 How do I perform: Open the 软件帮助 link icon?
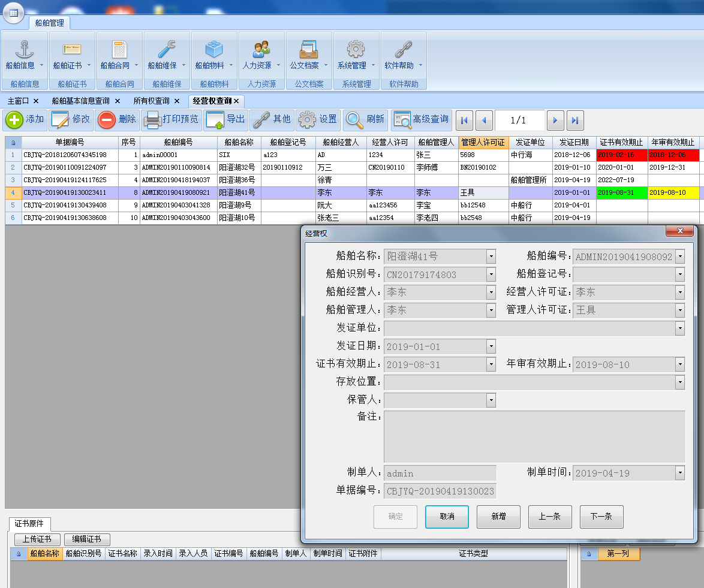click(404, 49)
